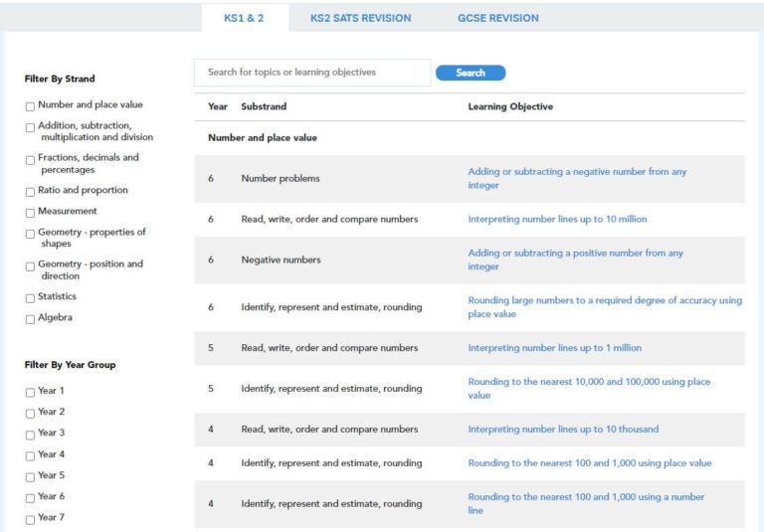Tick the Algebra strand checkbox

point(30,318)
